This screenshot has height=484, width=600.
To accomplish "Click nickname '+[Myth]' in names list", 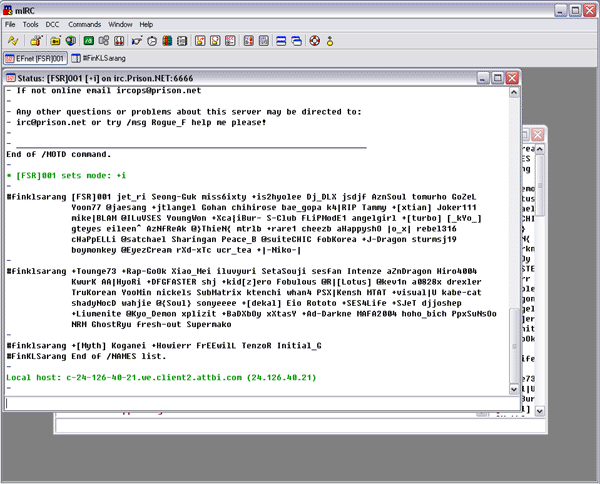I will 88,346.
